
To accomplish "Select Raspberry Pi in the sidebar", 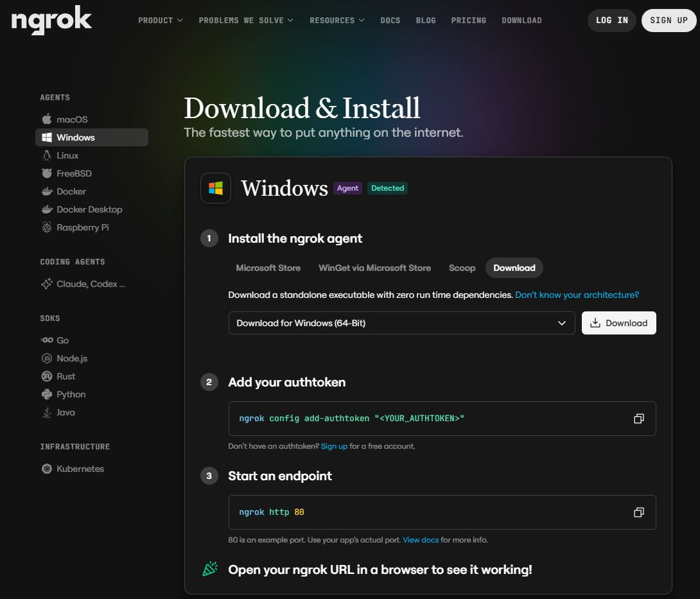I will tap(92, 227).
